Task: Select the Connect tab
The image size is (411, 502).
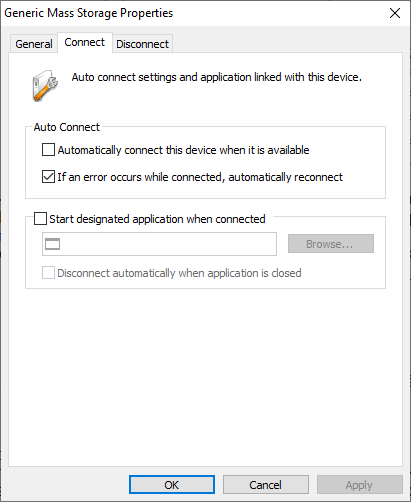Action: point(85,42)
